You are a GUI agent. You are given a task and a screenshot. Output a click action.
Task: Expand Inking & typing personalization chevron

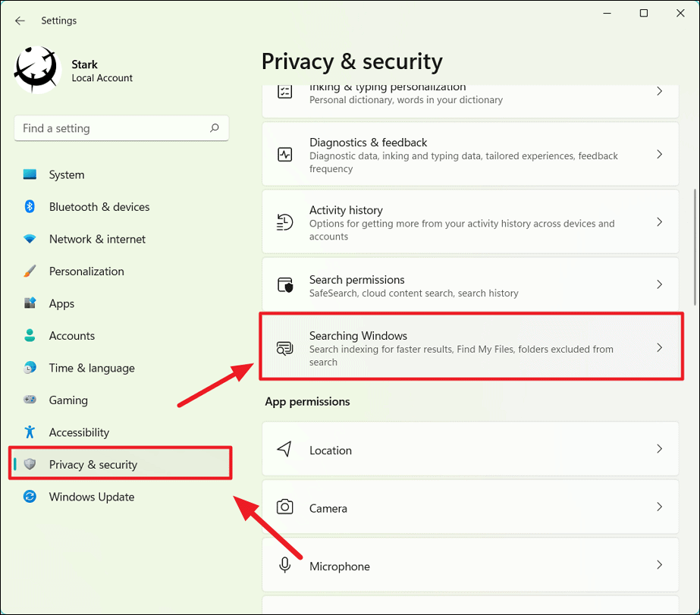click(659, 91)
